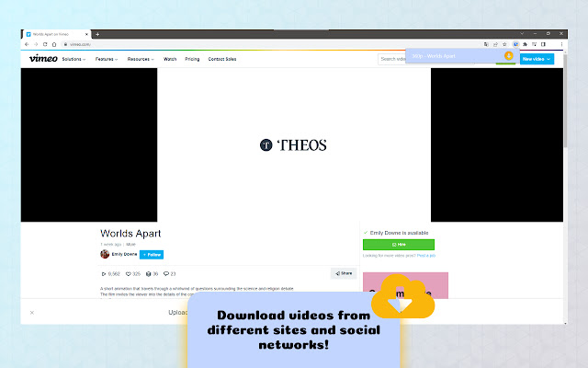
Task: Click the tab search chevron in title bar
Action: [x=522, y=34]
